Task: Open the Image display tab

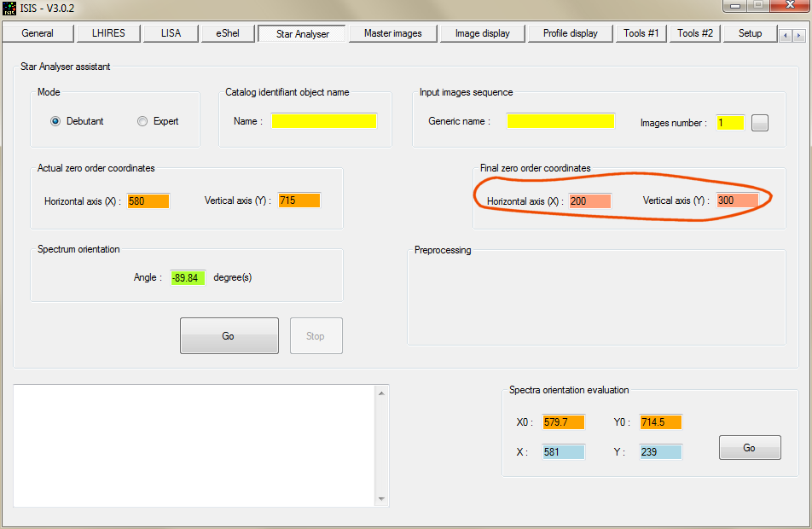Action: (x=482, y=33)
